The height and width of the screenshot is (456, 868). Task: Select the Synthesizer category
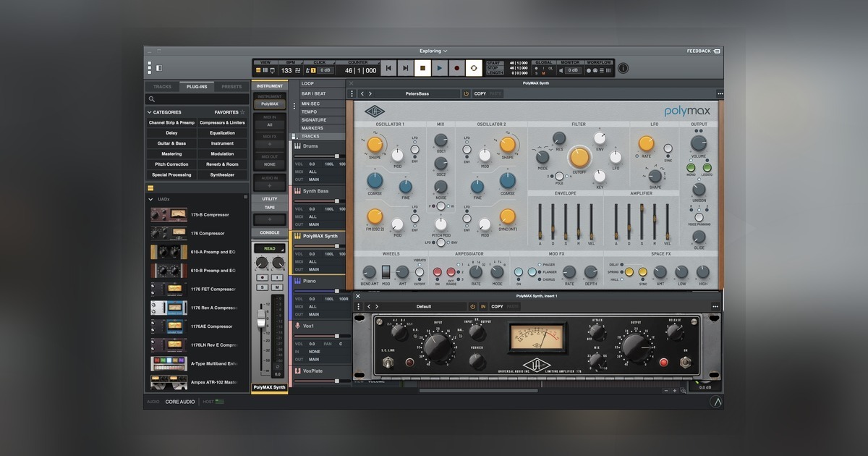(222, 174)
